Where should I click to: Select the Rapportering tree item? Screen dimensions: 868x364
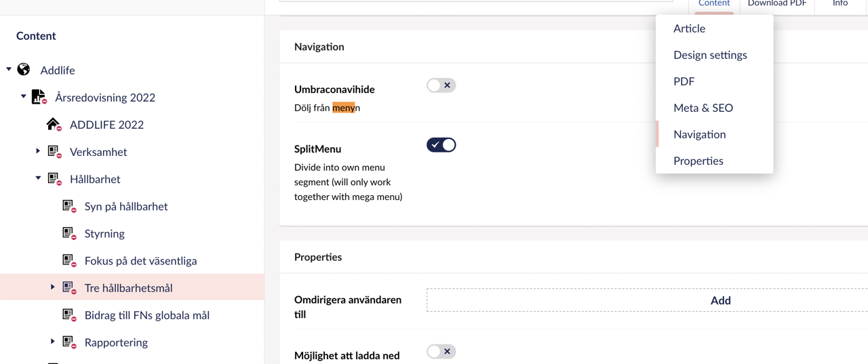point(116,342)
